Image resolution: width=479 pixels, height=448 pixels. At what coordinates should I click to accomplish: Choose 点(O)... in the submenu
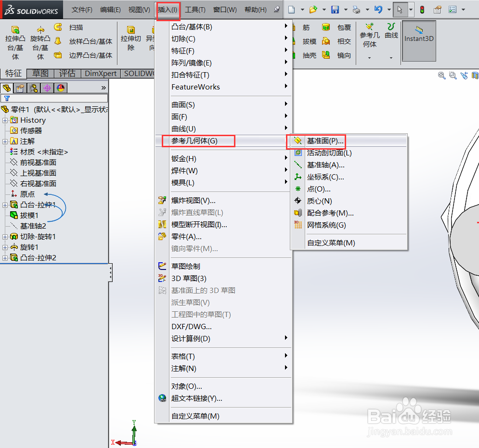tap(349, 189)
